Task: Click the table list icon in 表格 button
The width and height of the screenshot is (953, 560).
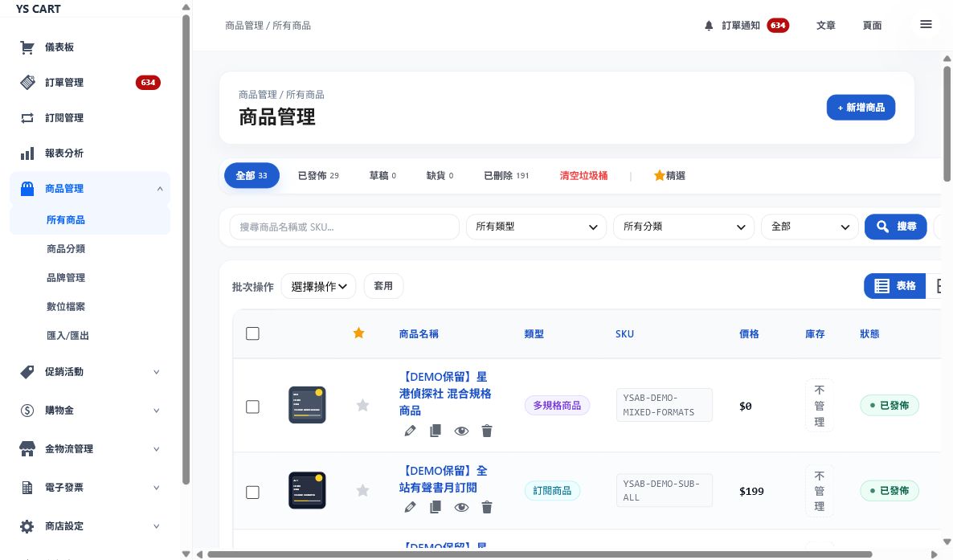Action: [882, 286]
